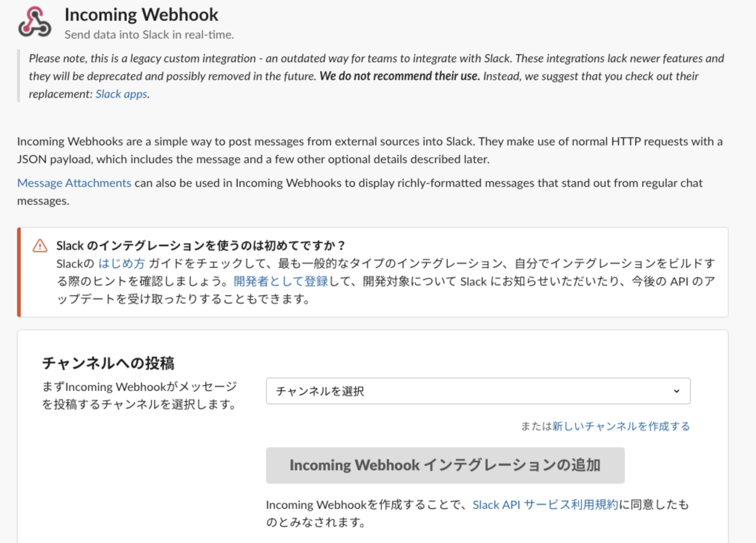
Task: Select the legacy integration notice text
Action: click(x=371, y=76)
